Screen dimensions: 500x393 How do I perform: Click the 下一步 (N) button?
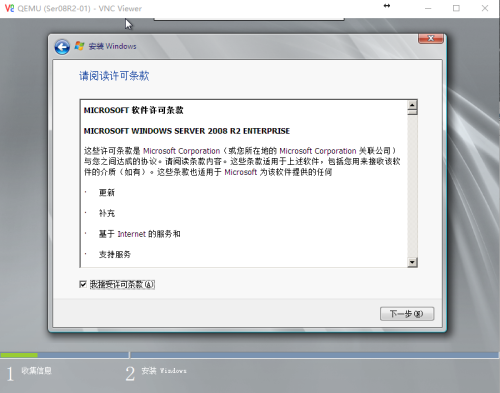click(407, 314)
